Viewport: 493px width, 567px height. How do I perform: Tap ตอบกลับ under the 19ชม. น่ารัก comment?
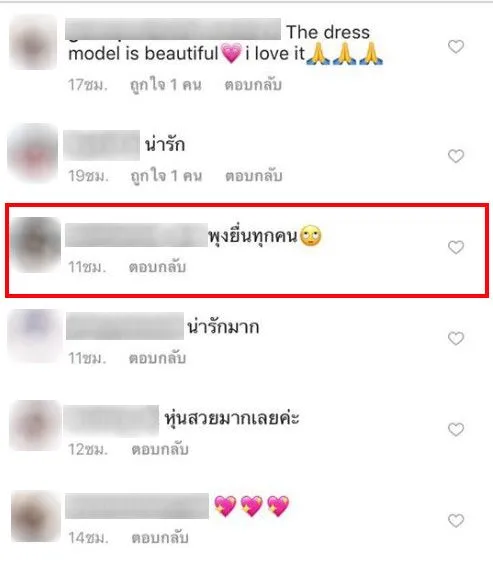(x=254, y=176)
